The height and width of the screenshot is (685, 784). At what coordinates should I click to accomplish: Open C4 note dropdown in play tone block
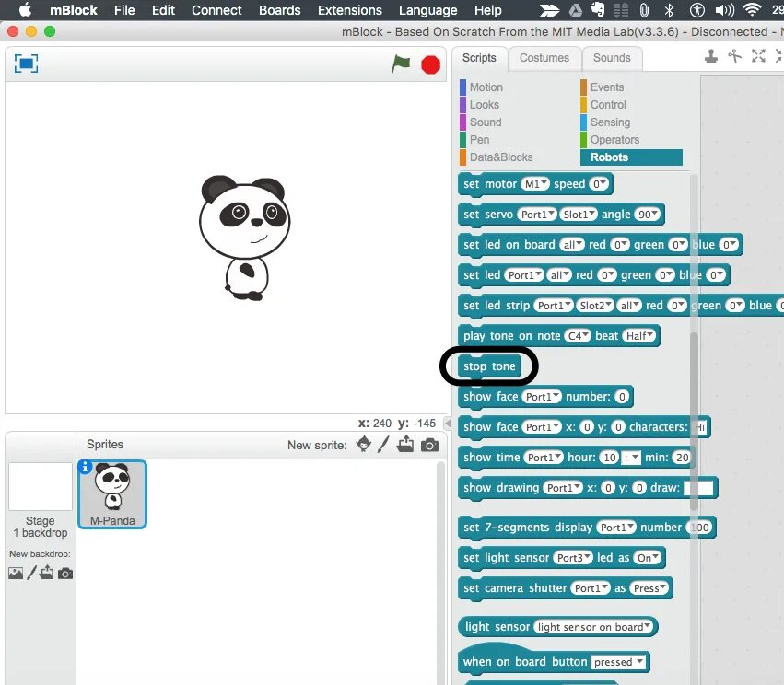(578, 336)
